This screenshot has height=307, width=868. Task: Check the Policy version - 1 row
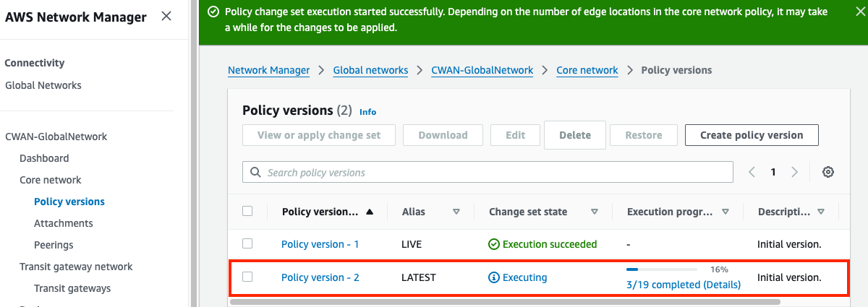(247, 243)
